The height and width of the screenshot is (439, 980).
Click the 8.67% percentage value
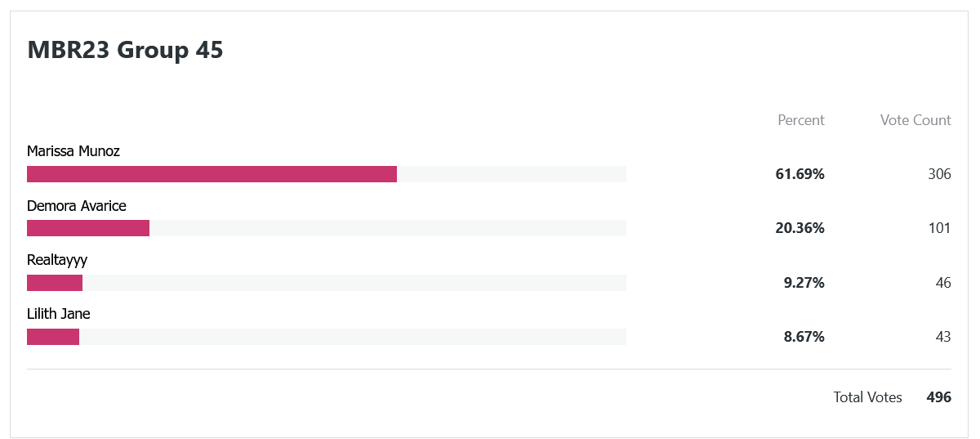pyautogui.click(x=804, y=337)
